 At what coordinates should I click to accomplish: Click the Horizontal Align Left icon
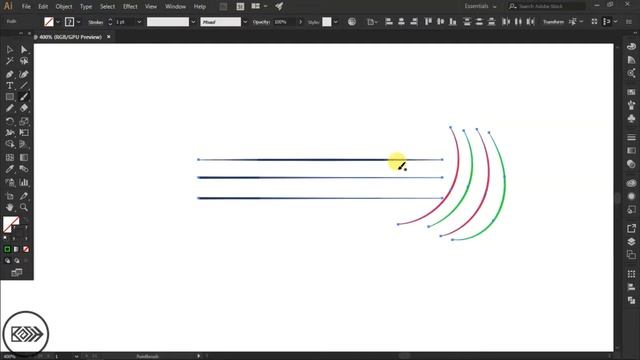click(x=389, y=22)
